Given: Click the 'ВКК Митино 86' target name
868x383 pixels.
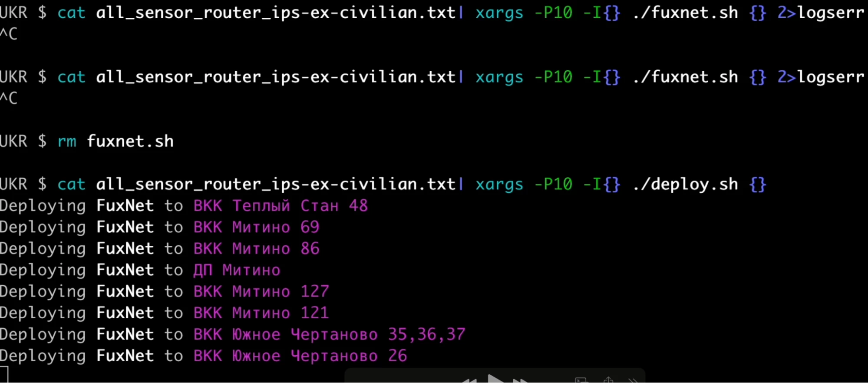Looking at the screenshot, I should (256, 249).
